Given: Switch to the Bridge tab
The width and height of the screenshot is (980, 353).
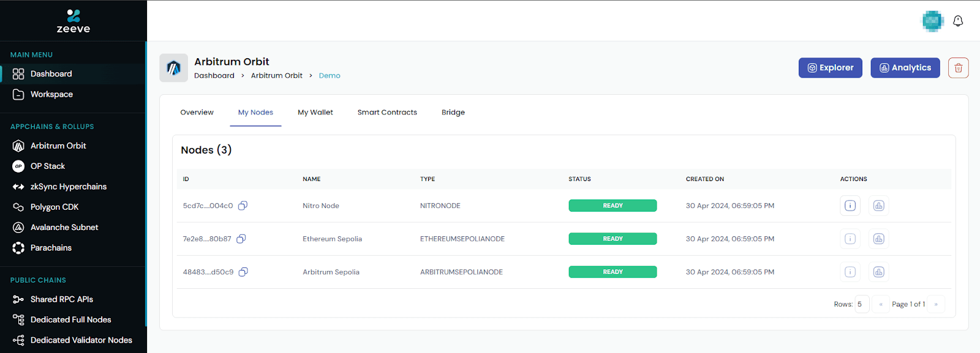Looking at the screenshot, I should 453,113.
